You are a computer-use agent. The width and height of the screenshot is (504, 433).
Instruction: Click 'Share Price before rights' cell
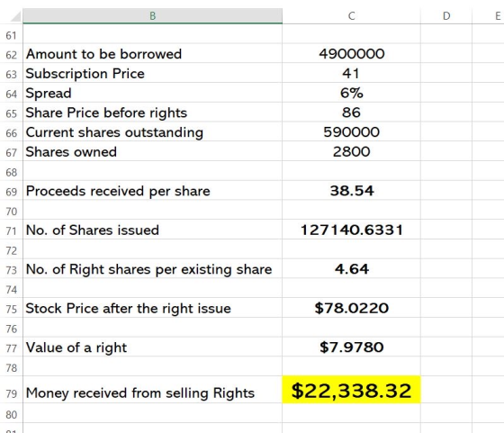153,113
